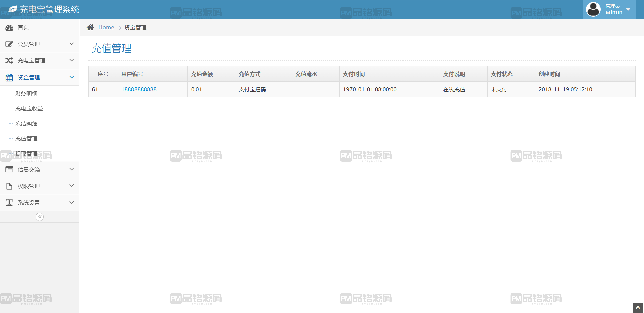Click the admin avatar icon
The width and height of the screenshot is (644, 313).
(593, 9)
